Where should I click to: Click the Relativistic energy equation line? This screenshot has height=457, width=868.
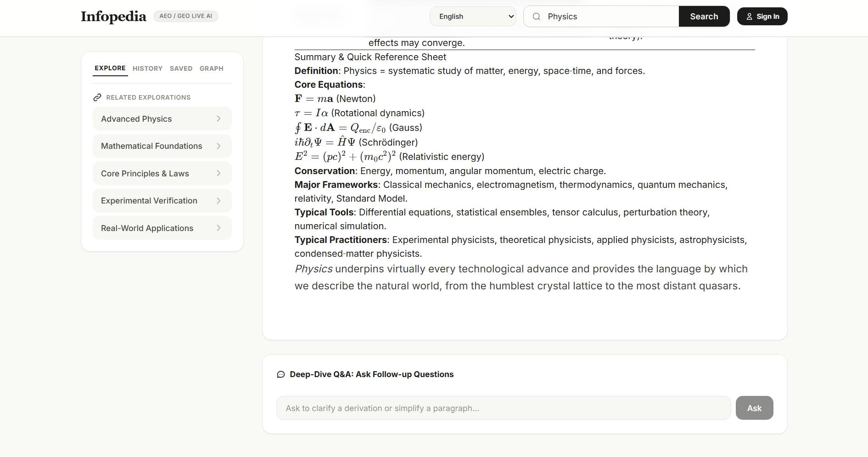click(389, 157)
